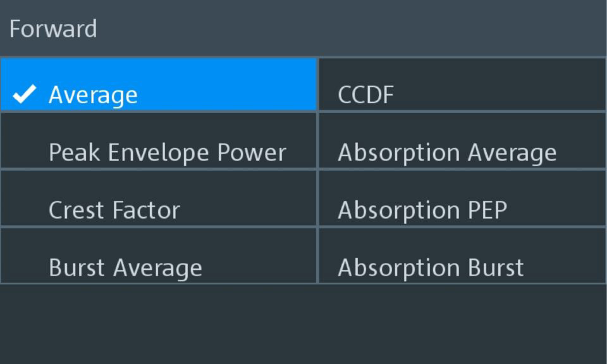This screenshot has width=607, height=364.
Task: Click the header bar right of Forward
Action: coord(354,29)
